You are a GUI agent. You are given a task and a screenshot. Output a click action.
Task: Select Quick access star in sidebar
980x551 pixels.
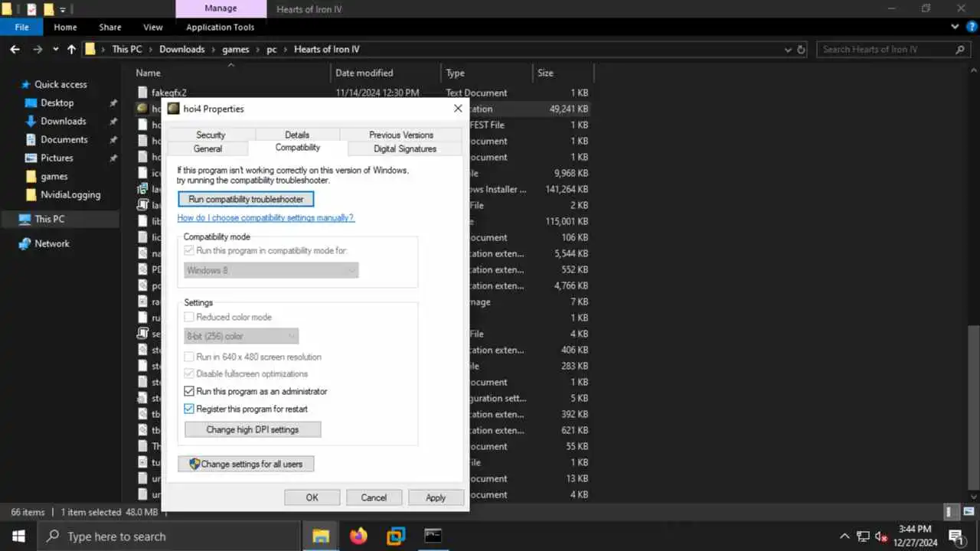click(x=25, y=84)
